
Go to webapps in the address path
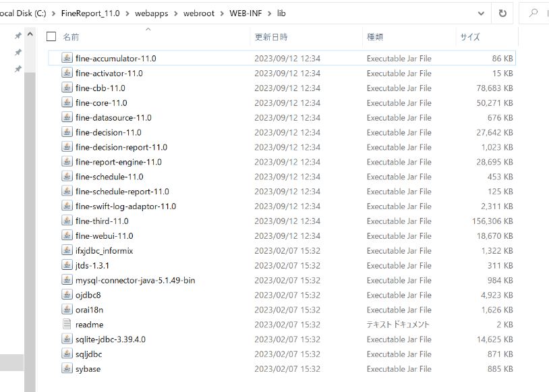point(152,13)
